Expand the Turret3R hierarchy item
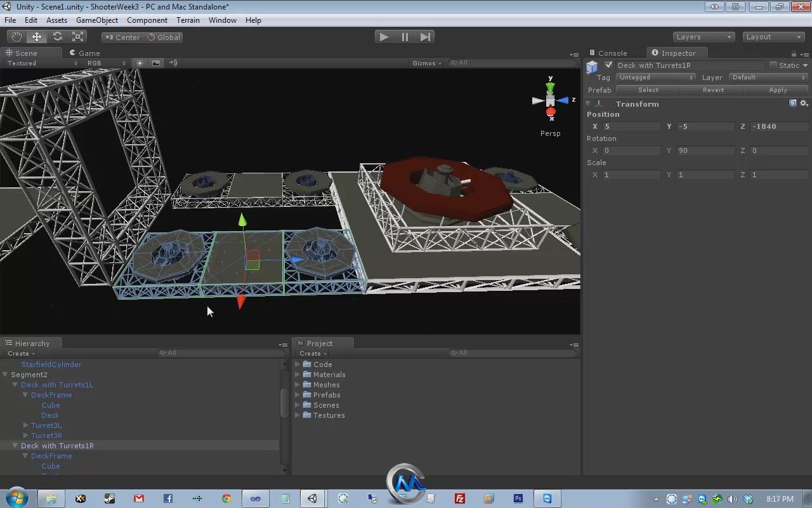 (x=25, y=436)
